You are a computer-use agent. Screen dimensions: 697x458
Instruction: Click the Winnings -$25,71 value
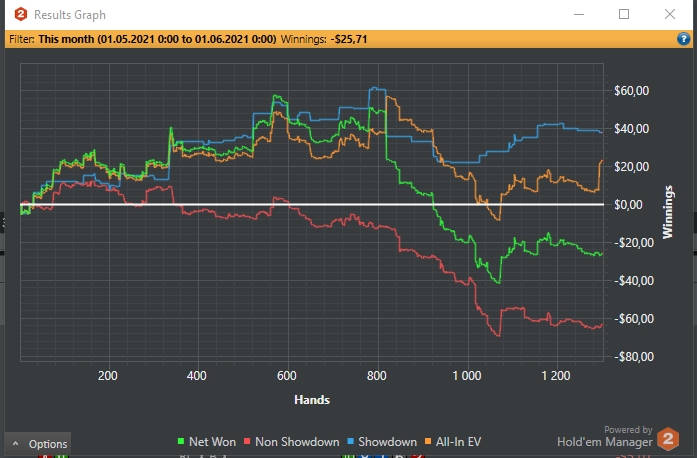[x=349, y=39]
